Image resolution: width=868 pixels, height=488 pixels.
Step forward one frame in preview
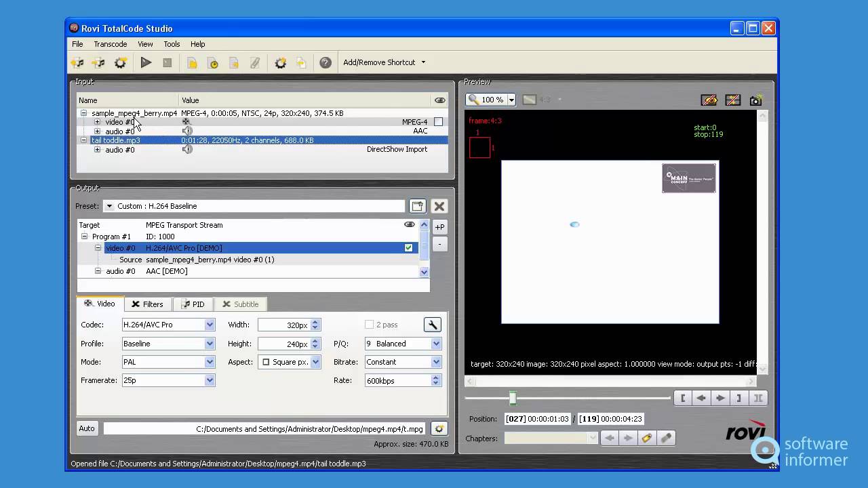coord(720,399)
